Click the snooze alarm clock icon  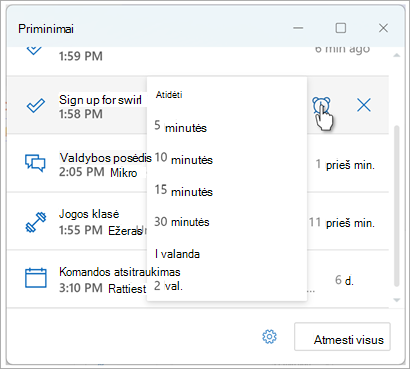pos(321,106)
